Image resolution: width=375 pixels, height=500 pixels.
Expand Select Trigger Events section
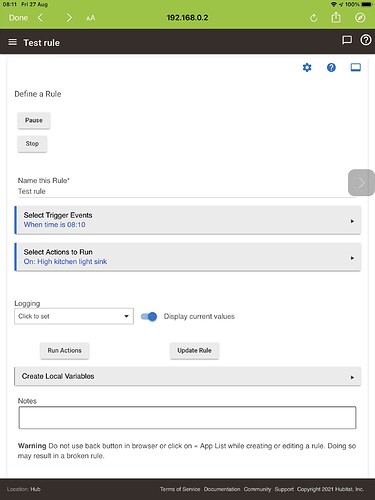(x=188, y=220)
